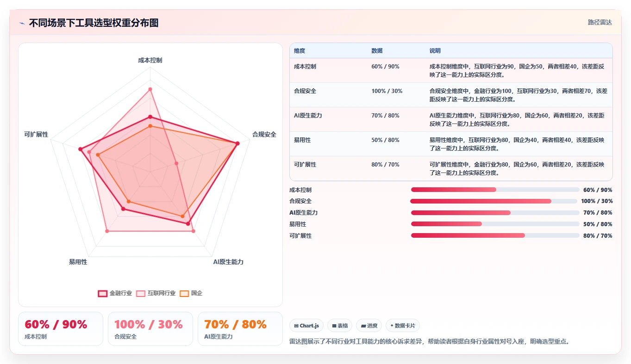Click the 表格 tag

pos(340,326)
